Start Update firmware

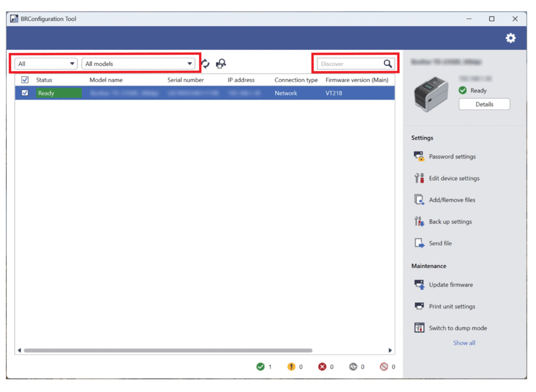pyautogui.click(x=451, y=285)
